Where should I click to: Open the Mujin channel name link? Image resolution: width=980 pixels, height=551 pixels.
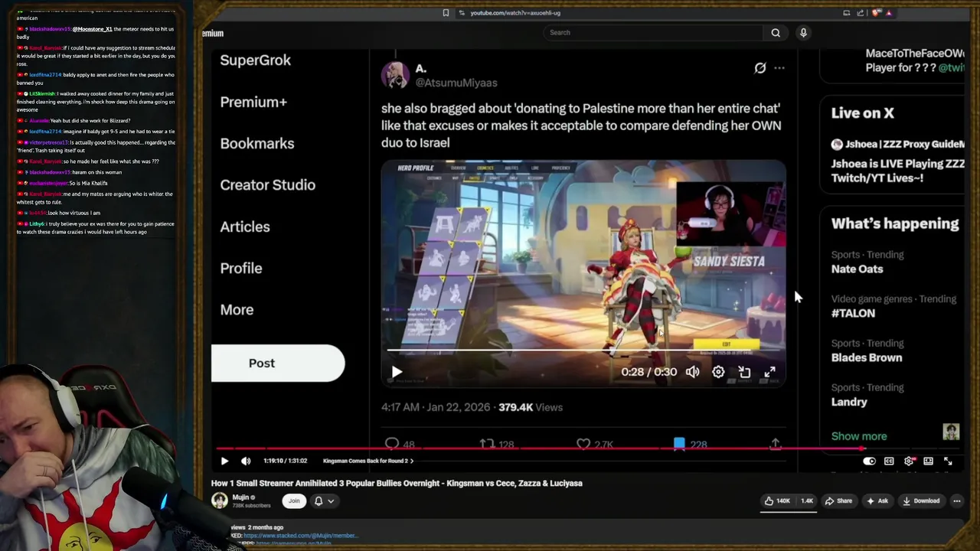click(240, 497)
